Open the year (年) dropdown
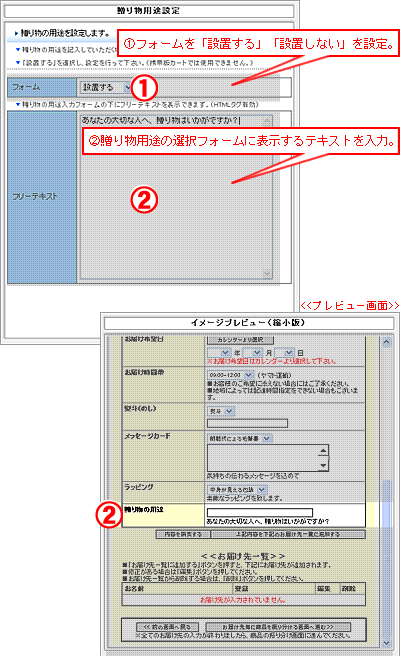The image size is (400, 656). point(219,353)
